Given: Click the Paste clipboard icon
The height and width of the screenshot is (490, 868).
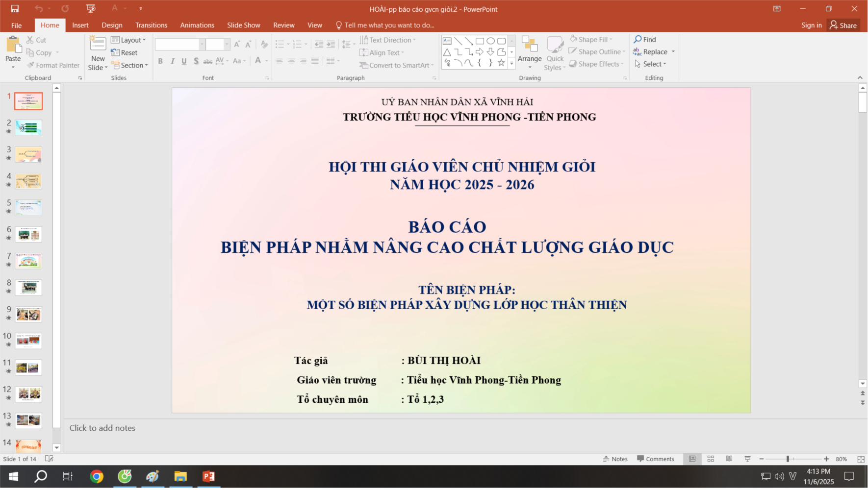Looking at the screenshot, I should pyautogui.click(x=13, y=46).
